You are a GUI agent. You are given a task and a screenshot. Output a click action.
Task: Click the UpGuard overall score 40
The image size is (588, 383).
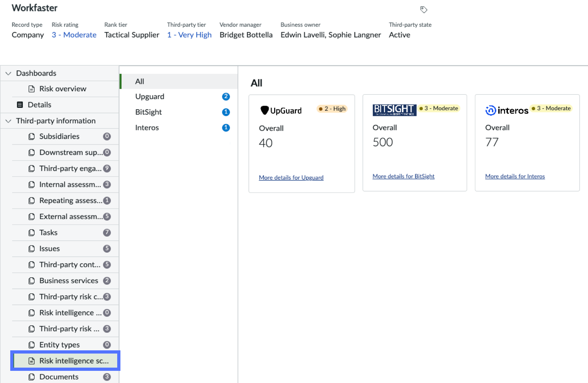[x=266, y=143]
